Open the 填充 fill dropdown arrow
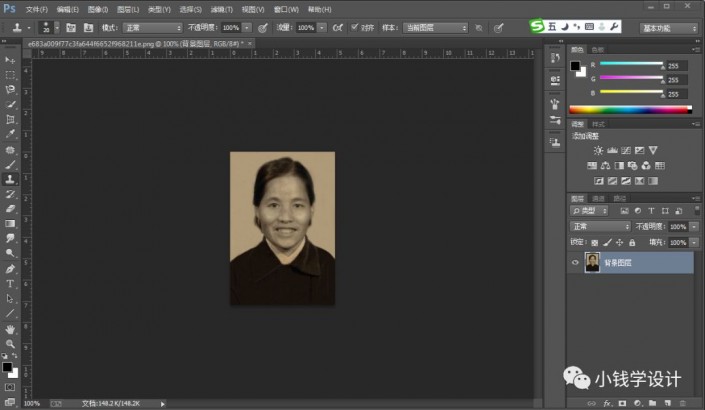Image resolution: width=705 pixels, height=410 pixels. (695, 243)
